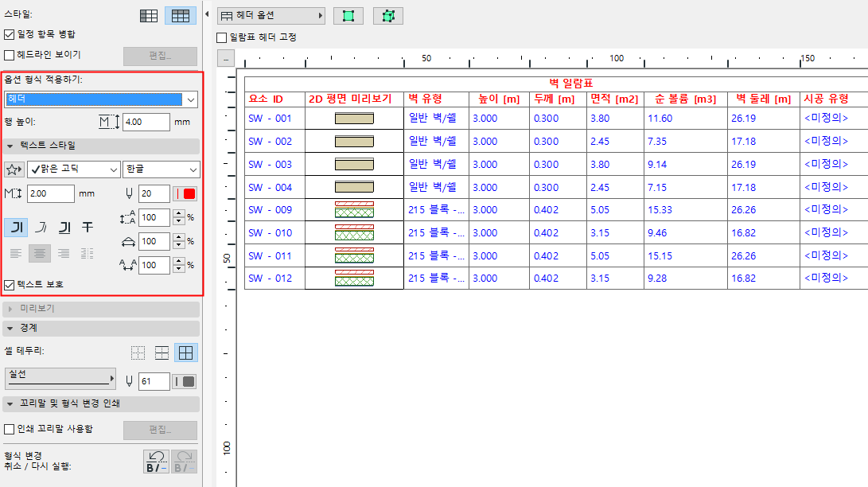Image resolution: width=868 pixels, height=487 pixels.
Task: Increase character spacing percentage with up arrow
Action: click(x=179, y=262)
